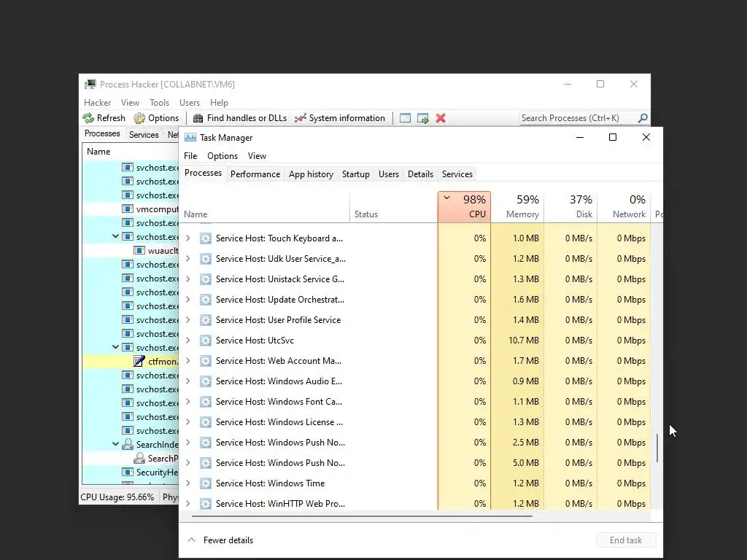Click search magnifier icon in Process Hacker
Image resolution: width=747 pixels, height=560 pixels.
click(x=643, y=118)
